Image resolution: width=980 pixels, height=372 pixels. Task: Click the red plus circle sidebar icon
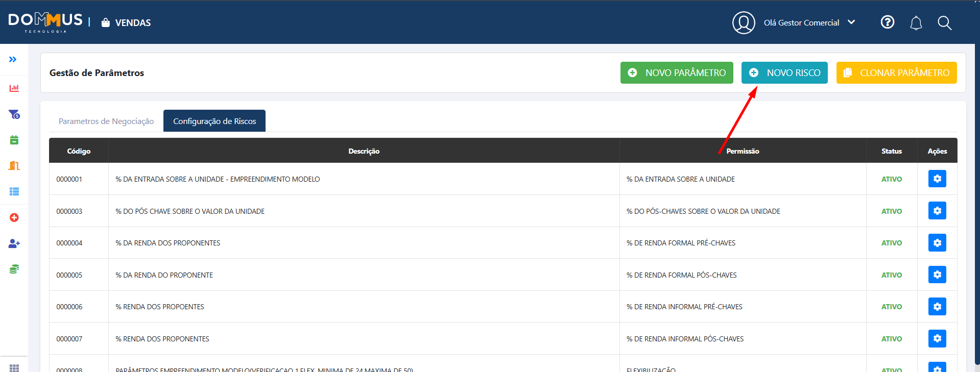14,217
